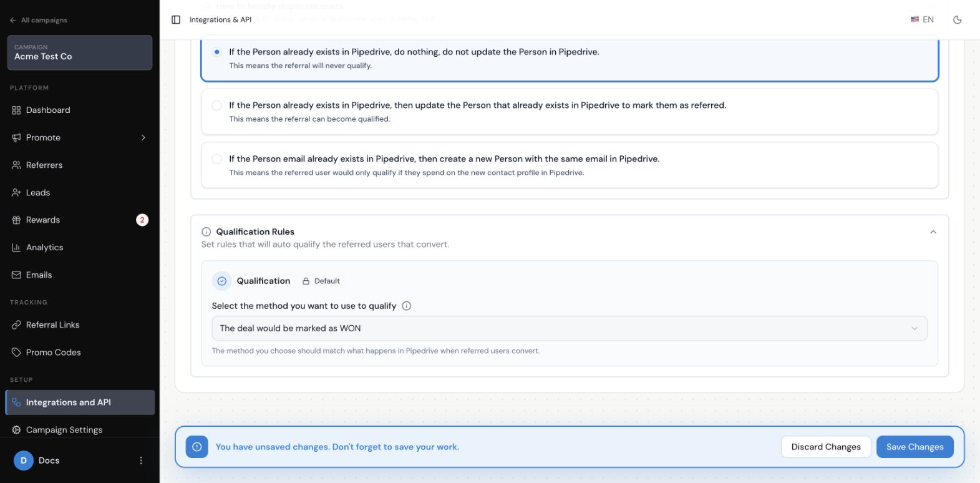This screenshot has width=980, height=483.
Task: Save Changes to the integration settings
Action: click(915, 447)
